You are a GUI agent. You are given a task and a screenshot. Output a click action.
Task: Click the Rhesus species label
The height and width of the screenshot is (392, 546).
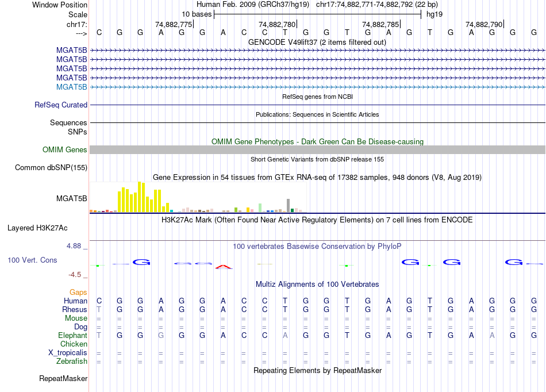click(75, 309)
